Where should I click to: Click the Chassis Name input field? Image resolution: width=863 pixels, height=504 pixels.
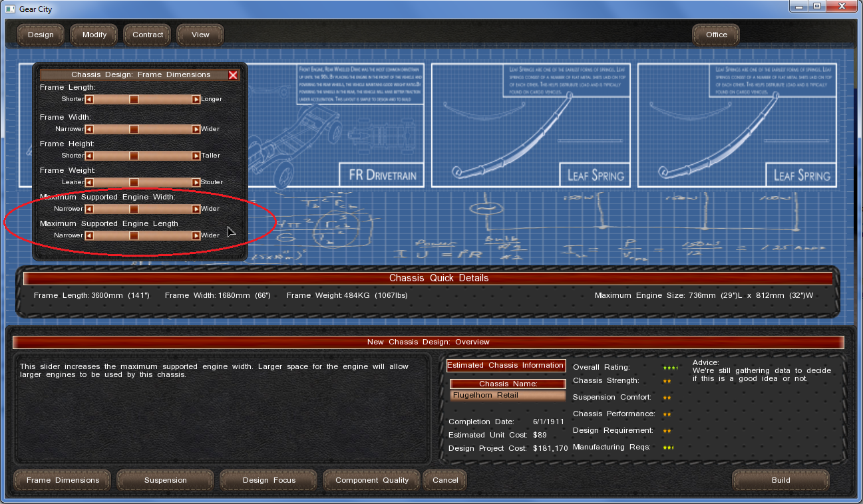click(x=507, y=396)
